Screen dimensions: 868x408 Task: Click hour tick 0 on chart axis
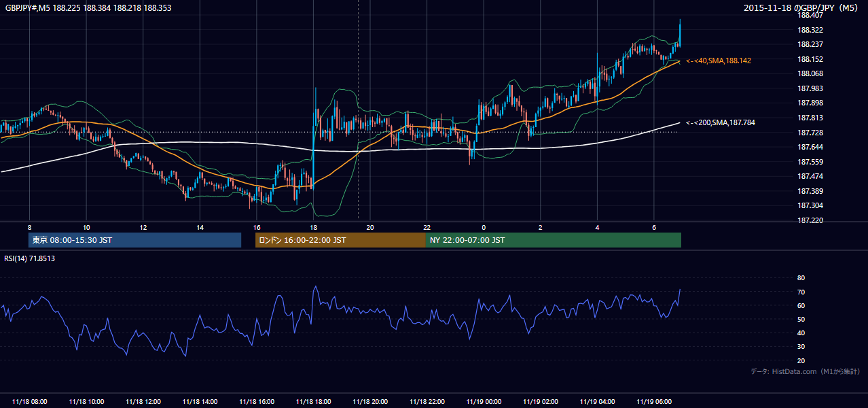(484, 227)
